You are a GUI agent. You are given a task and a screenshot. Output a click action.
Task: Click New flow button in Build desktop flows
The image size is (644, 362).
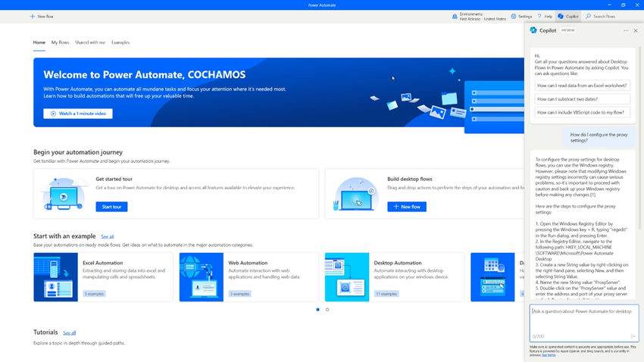click(x=407, y=207)
